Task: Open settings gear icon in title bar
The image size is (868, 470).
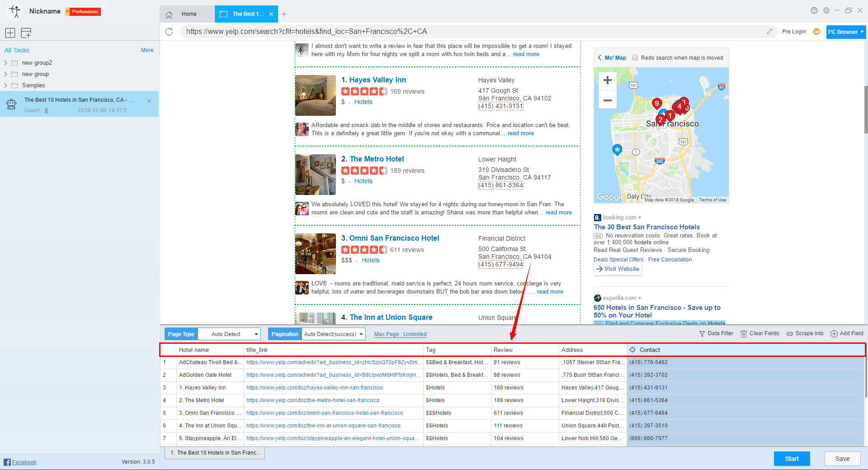Action: pyautogui.click(x=826, y=10)
